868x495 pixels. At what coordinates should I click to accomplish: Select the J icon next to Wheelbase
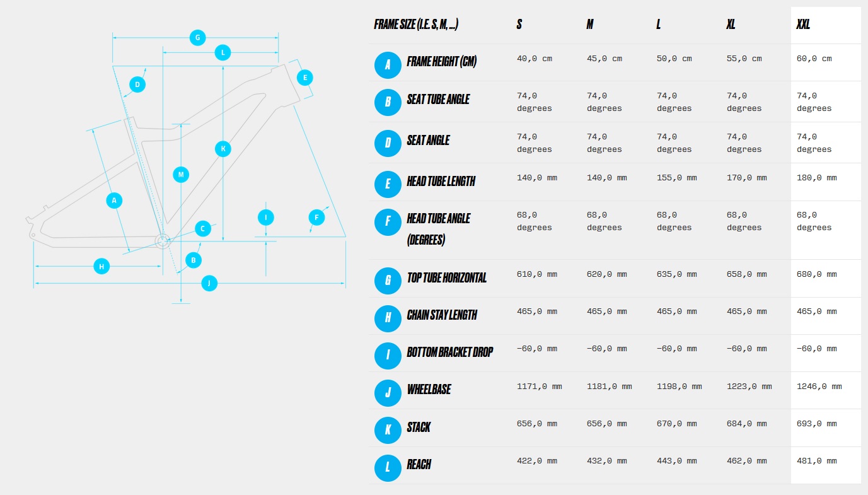(x=388, y=393)
